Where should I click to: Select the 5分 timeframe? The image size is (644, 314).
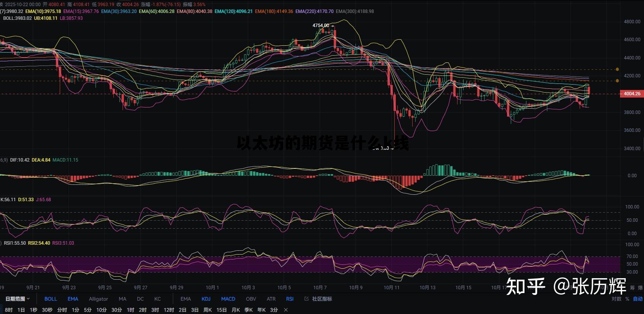pyautogui.click(x=88, y=310)
